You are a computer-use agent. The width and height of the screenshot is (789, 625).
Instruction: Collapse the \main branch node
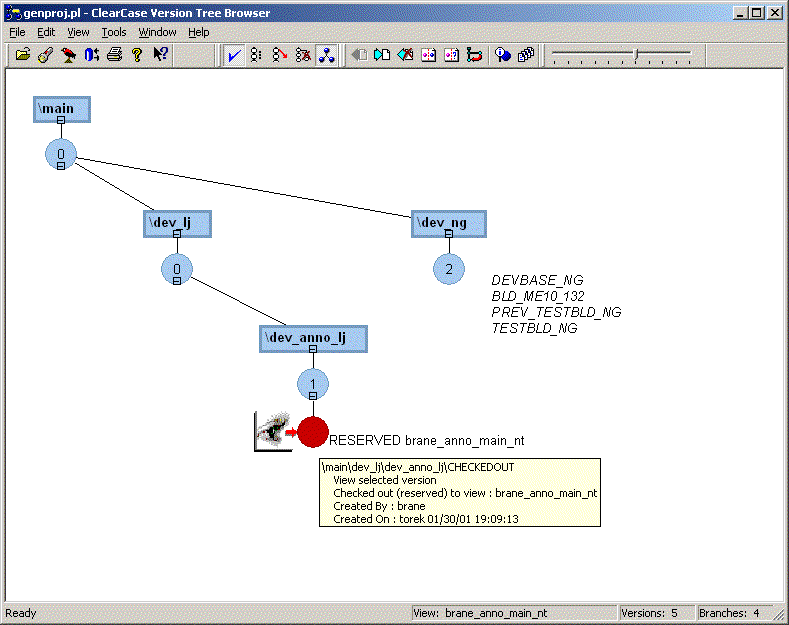point(61,120)
